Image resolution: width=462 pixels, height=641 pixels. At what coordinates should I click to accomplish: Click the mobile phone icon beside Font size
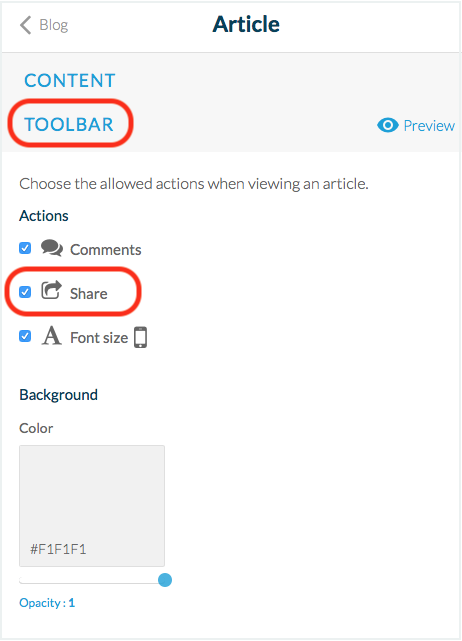point(141,337)
